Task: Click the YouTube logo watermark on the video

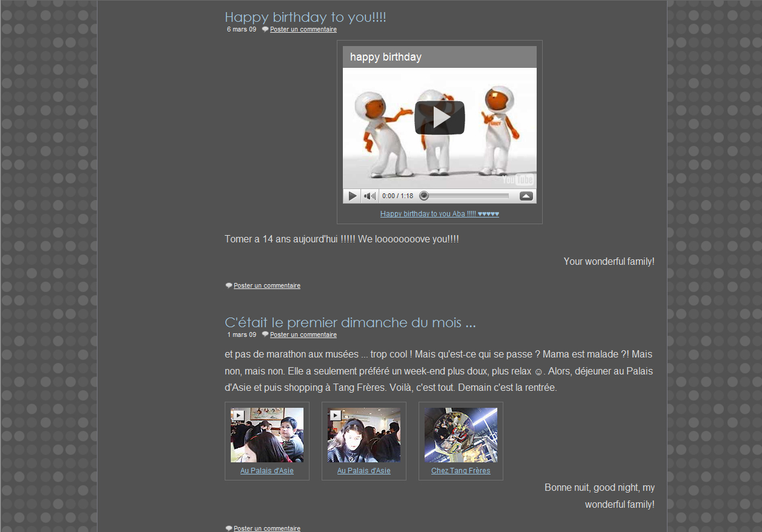Action: (517, 179)
